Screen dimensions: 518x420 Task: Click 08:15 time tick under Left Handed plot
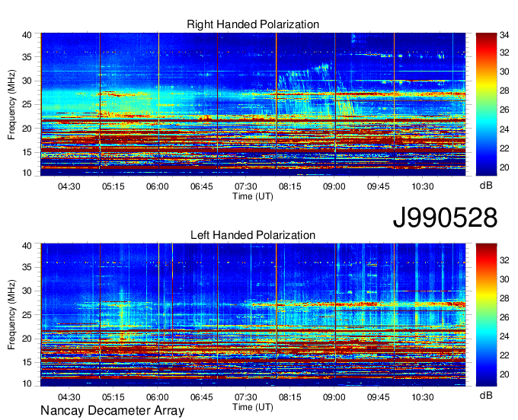[290, 397]
